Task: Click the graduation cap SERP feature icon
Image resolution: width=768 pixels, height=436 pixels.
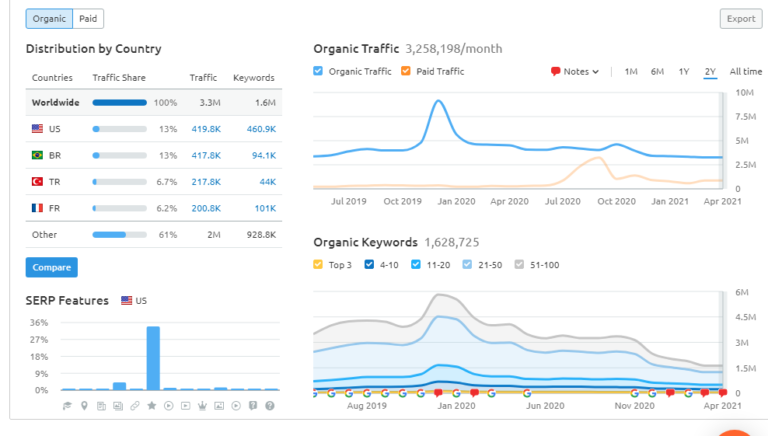Action: [67, 405]
